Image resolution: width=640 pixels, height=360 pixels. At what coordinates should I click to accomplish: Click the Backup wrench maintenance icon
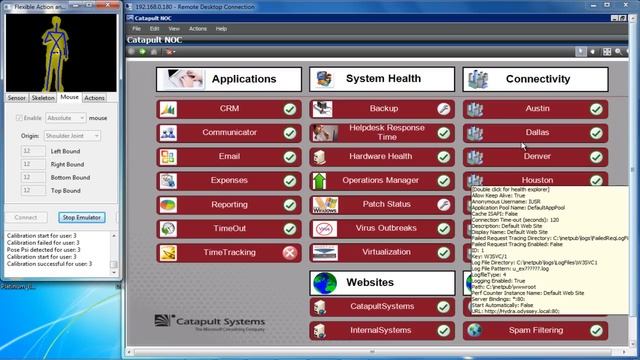coord(443,109)
